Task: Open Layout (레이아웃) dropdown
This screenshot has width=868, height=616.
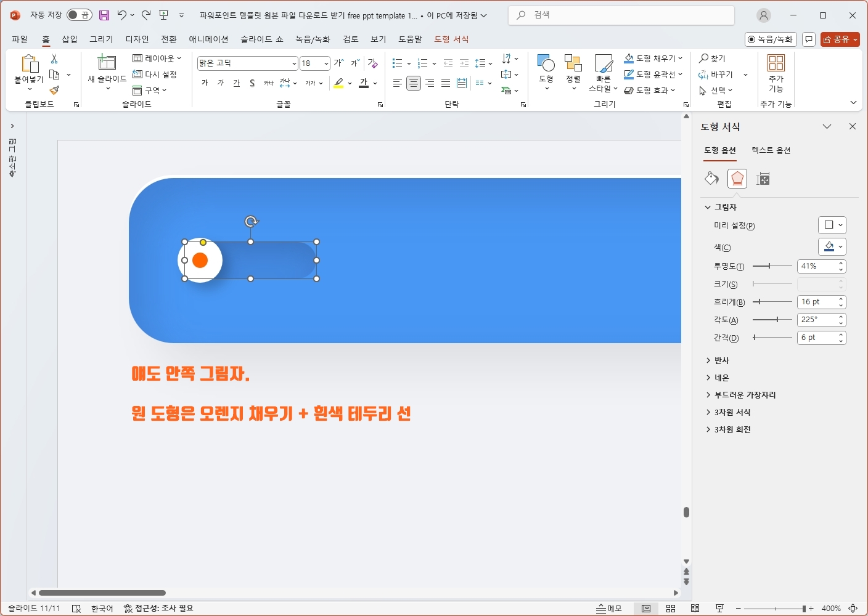Action: 157,59
